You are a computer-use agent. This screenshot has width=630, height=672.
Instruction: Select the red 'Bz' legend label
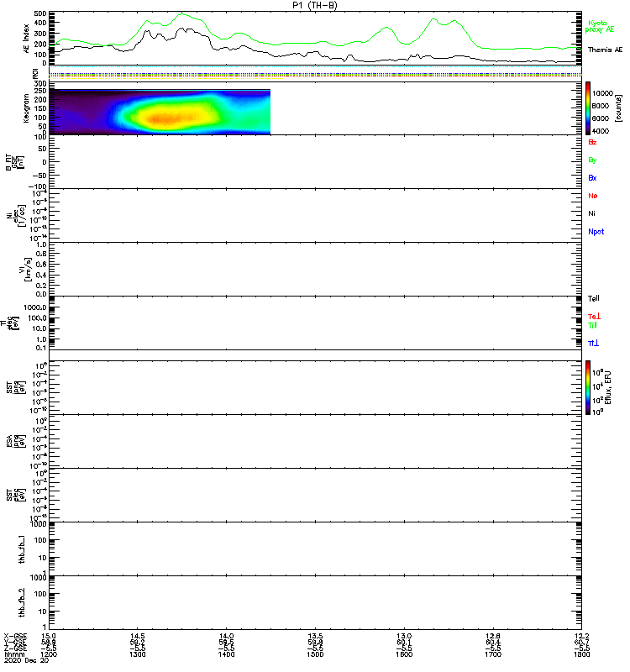(592, 142)
